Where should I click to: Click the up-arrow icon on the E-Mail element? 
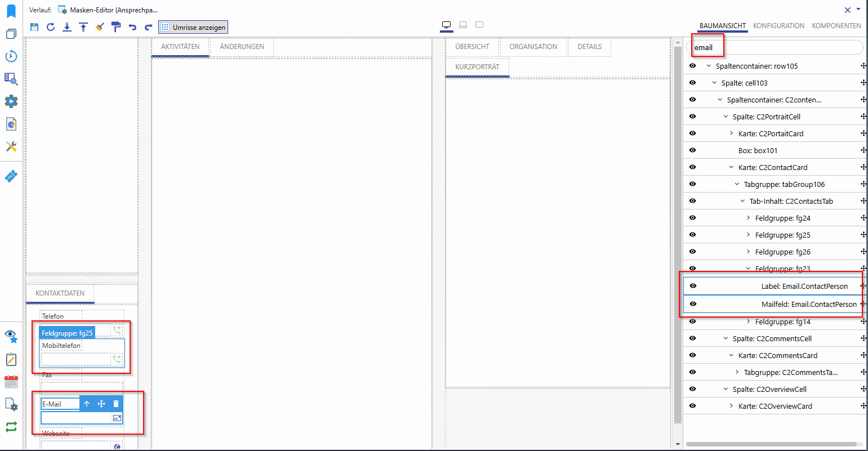pyautogui.click(x=87, y=404)
